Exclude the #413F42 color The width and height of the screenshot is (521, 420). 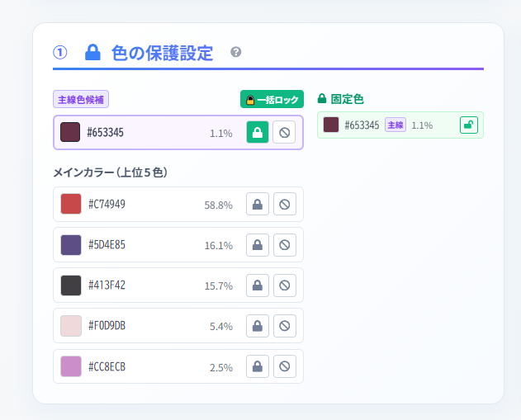(284, 285)
